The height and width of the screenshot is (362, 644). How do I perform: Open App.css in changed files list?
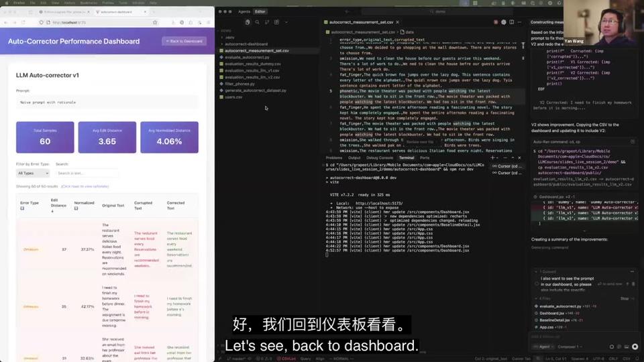pos(546,327)
